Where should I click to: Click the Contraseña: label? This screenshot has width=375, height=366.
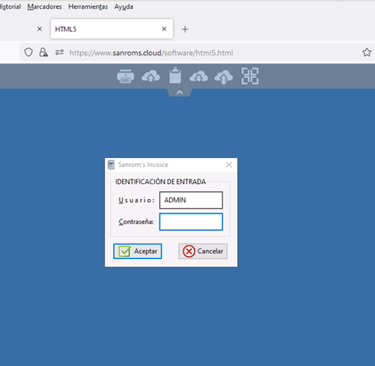[x=136, y=222]
